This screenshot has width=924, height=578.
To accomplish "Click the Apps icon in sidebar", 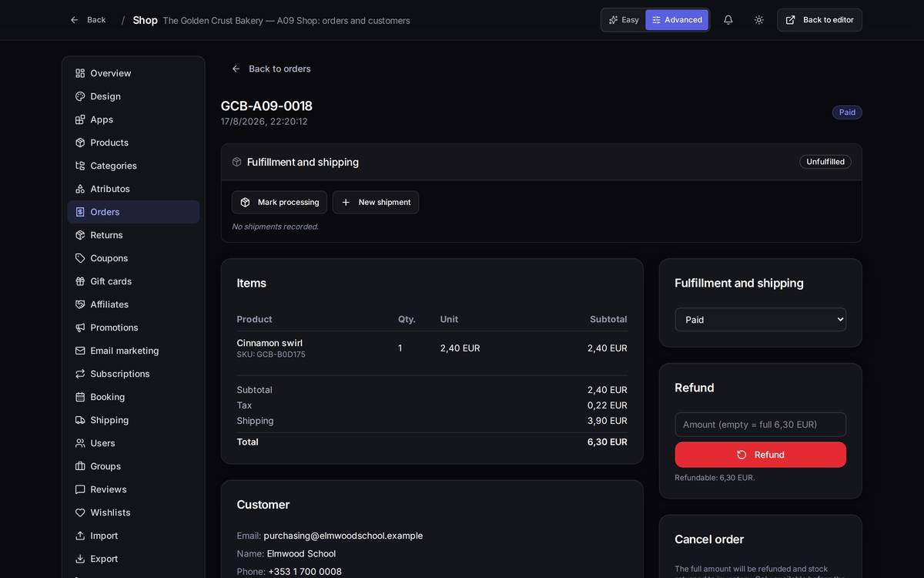I will tap(80, 119).
